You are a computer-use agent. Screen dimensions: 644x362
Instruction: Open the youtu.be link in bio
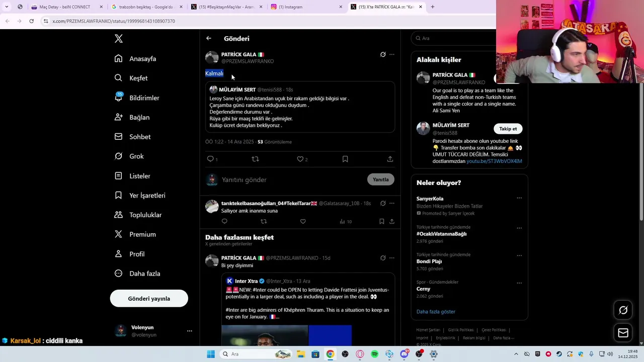[x=494, y=161]
